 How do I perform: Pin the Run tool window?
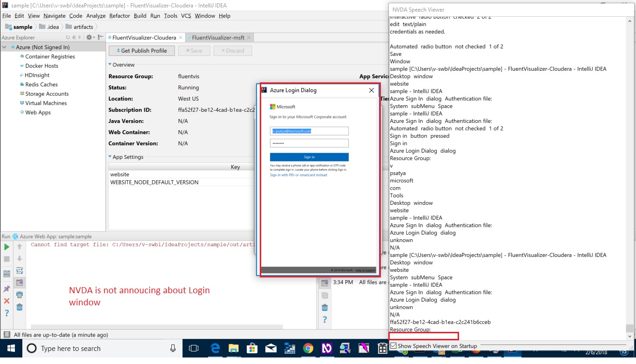7,288
